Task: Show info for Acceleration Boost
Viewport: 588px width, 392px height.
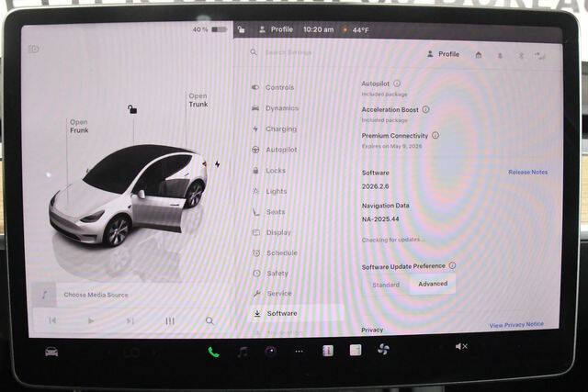Action: pos(425,109)
